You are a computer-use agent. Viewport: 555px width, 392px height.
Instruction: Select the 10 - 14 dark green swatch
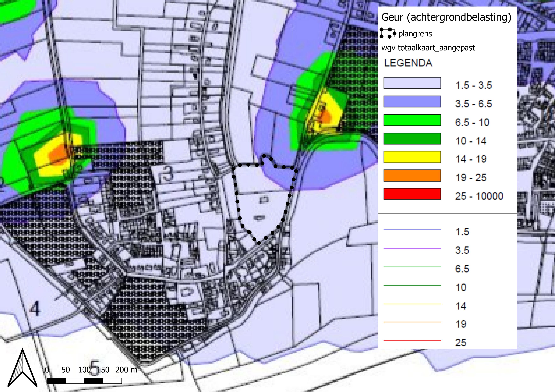(x=412, y=139)
